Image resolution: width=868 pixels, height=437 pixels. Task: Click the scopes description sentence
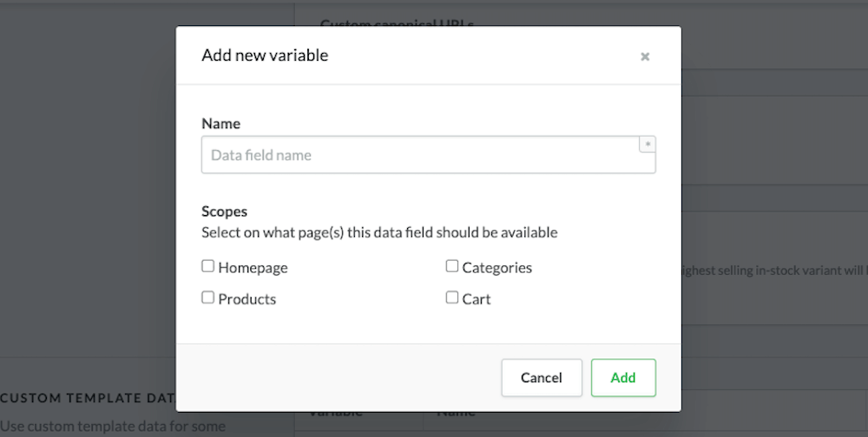[x=379, y=232]
